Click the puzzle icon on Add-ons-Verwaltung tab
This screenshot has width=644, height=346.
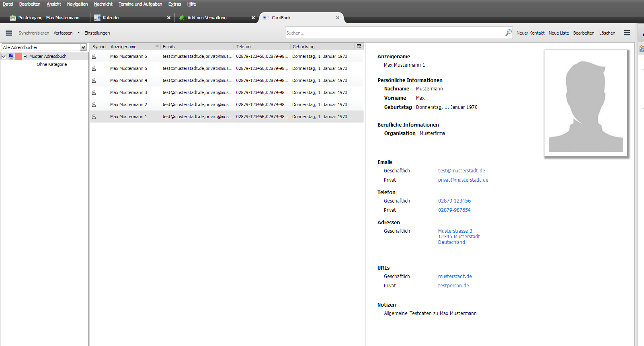[182, 18]
